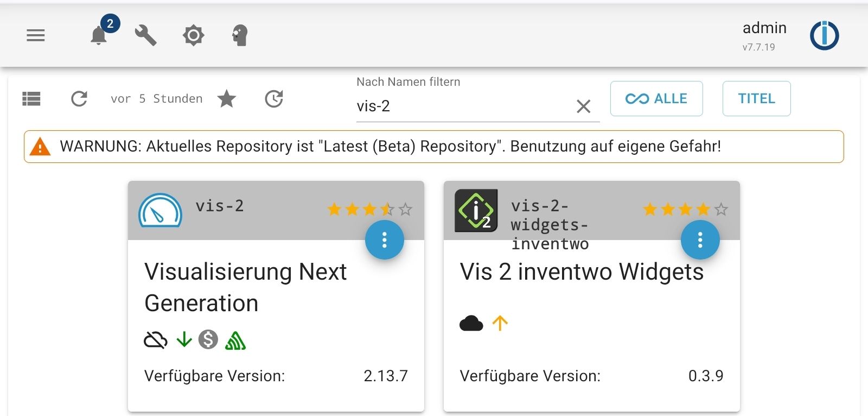Open the notifications bell
The width and height of the screenshot is (868, 416).
pyautogui.click(x=99, y=36)
